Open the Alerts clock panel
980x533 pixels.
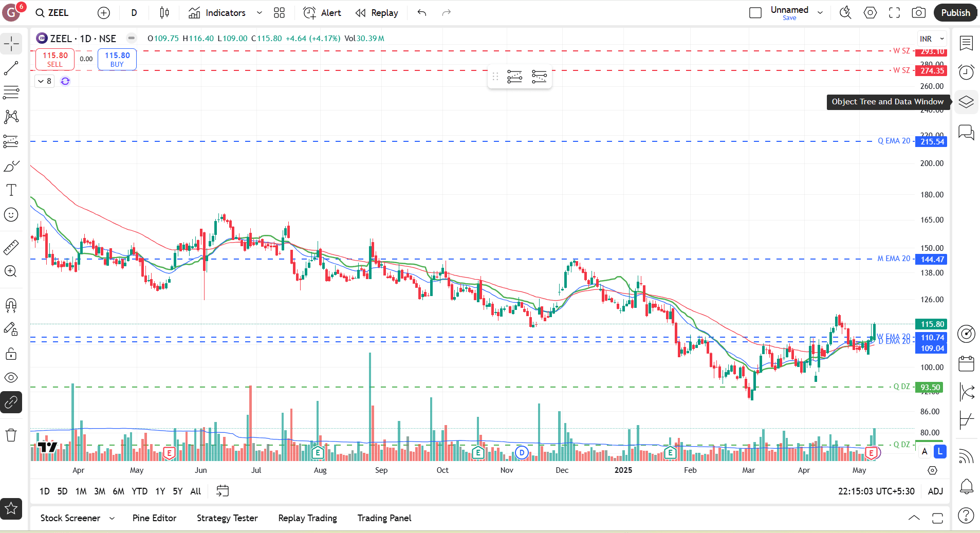(966, 72)
